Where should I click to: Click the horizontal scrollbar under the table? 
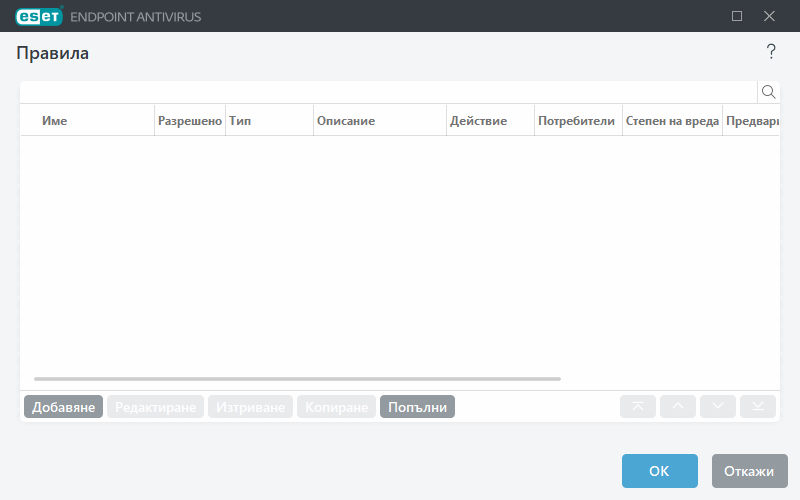[297, 379]
